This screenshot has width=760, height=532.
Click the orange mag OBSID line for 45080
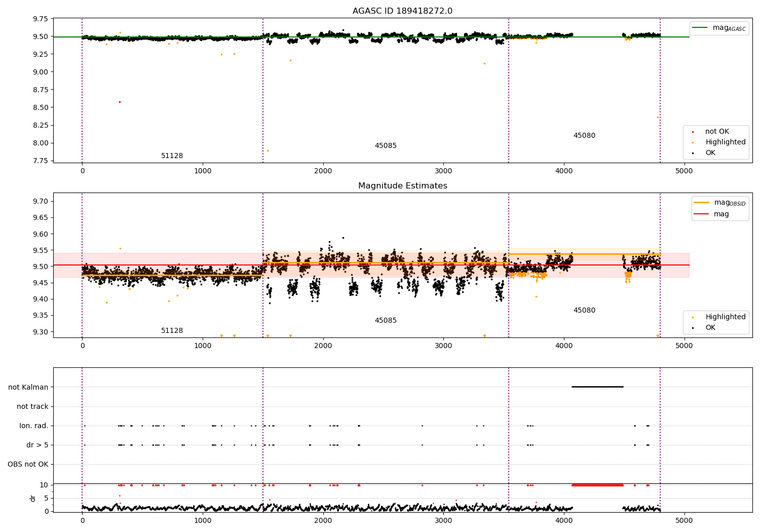coord(584,254)
